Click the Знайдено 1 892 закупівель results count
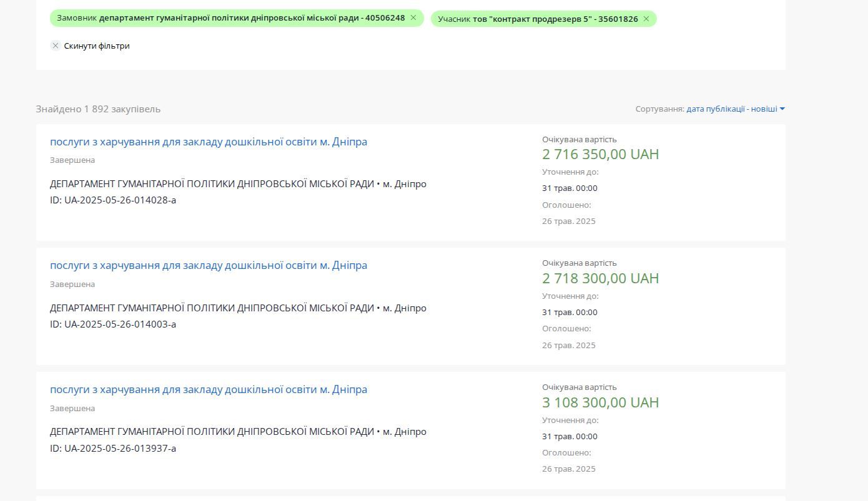This screenshot has width=868, height=501. coord(98,109)
